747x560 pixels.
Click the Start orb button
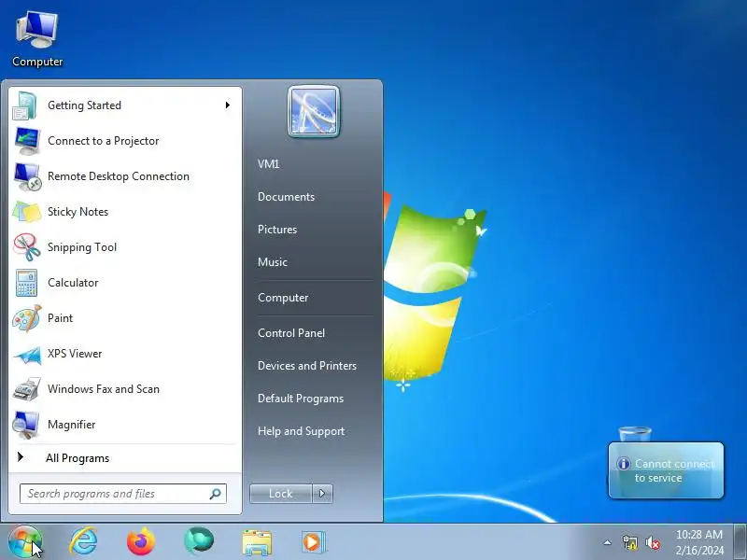[25, 542]
